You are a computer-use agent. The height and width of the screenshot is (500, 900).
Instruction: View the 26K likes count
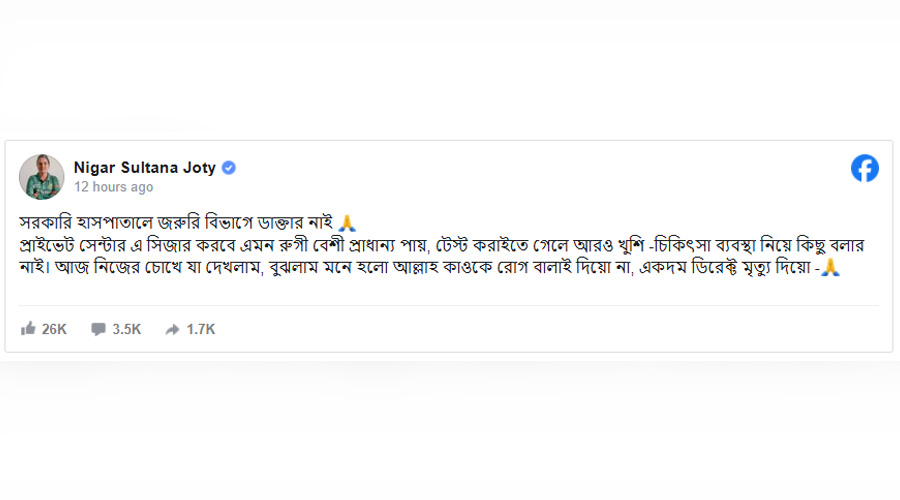pyautogui.click(x=54, y=328)
